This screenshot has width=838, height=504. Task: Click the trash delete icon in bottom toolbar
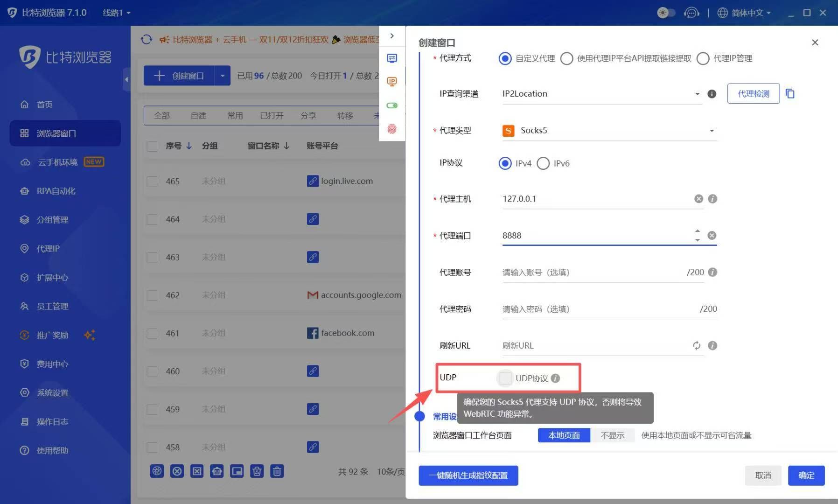pyautogui.click(x=277, y=471)
